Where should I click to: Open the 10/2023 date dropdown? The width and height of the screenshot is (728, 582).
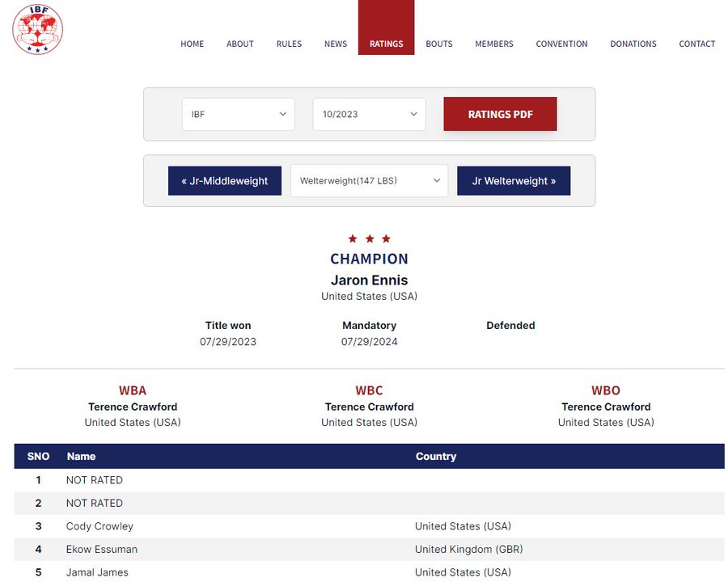pyautogui.click(x=369, y=114)
